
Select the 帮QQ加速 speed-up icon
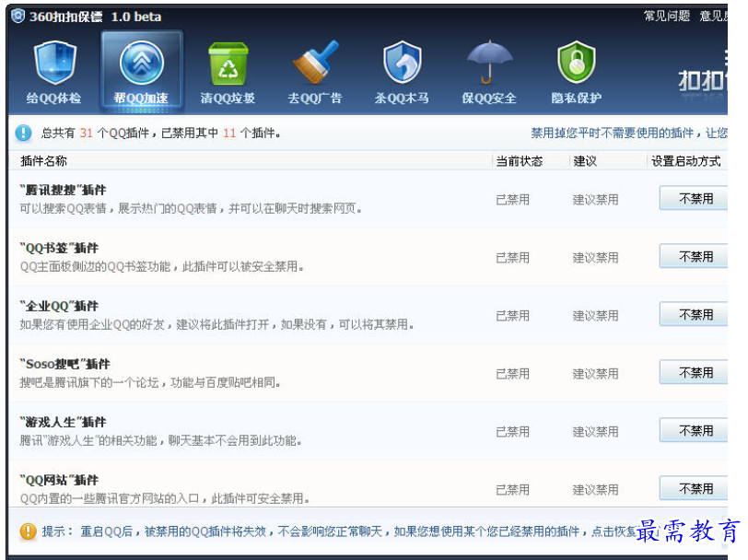tap(141, 64)
